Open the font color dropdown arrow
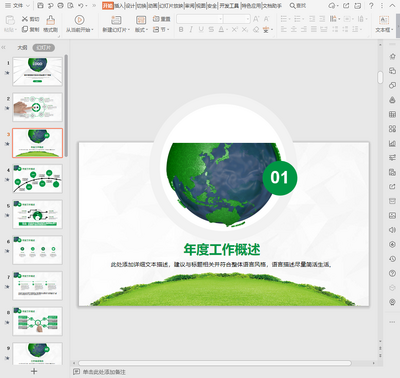400x378 pixels. pyautogui.click(x=227, y=30)
